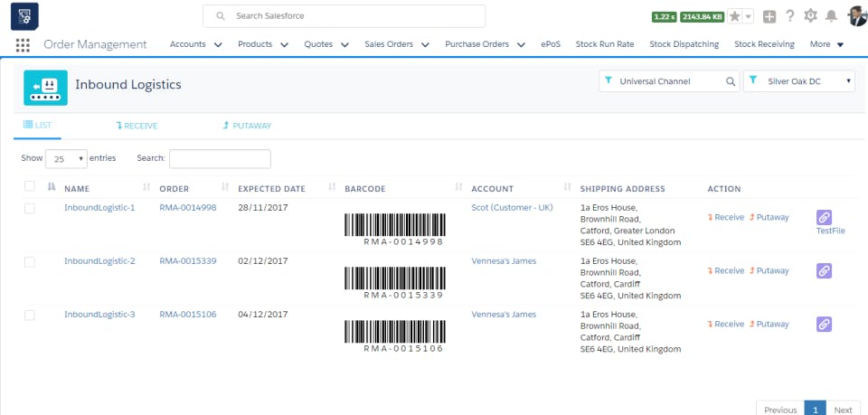
Task: Open the setup gear icon
Action: [x=810, y=16]
